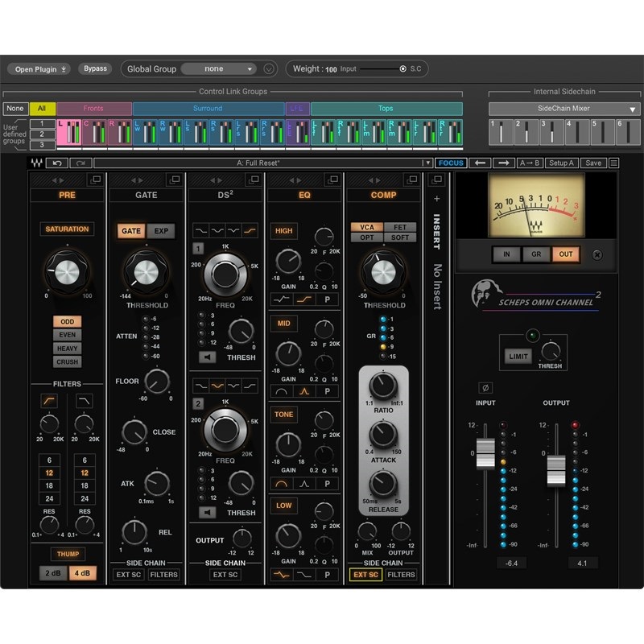Select HIGH EQ shelf shape icon
This screenshot has width=644, height=644.
(304, 299)
